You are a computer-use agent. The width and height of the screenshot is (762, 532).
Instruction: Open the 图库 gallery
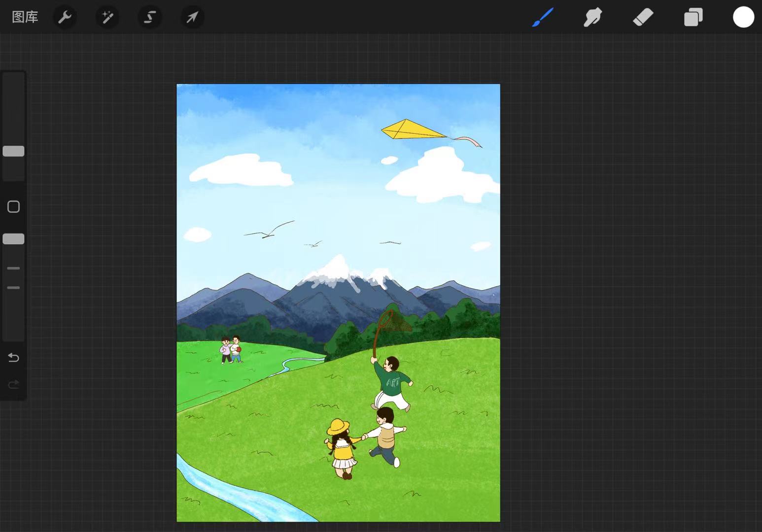point(25,17)
